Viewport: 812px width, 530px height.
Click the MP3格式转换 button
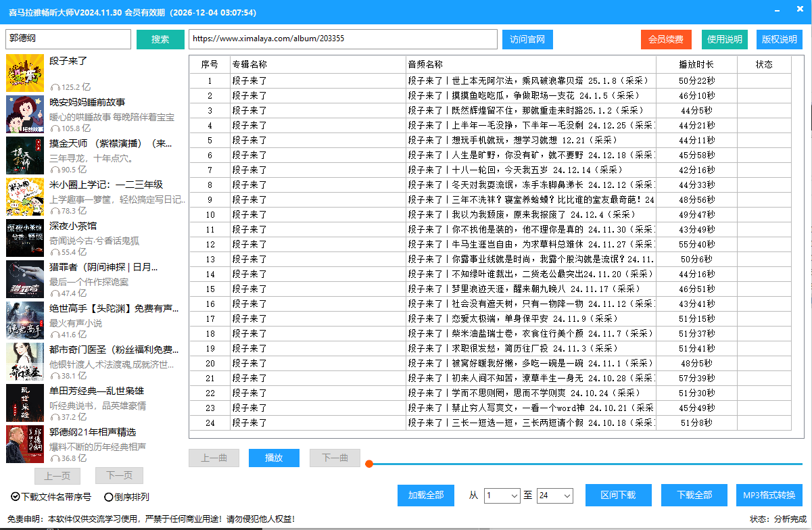pos(769,495)
